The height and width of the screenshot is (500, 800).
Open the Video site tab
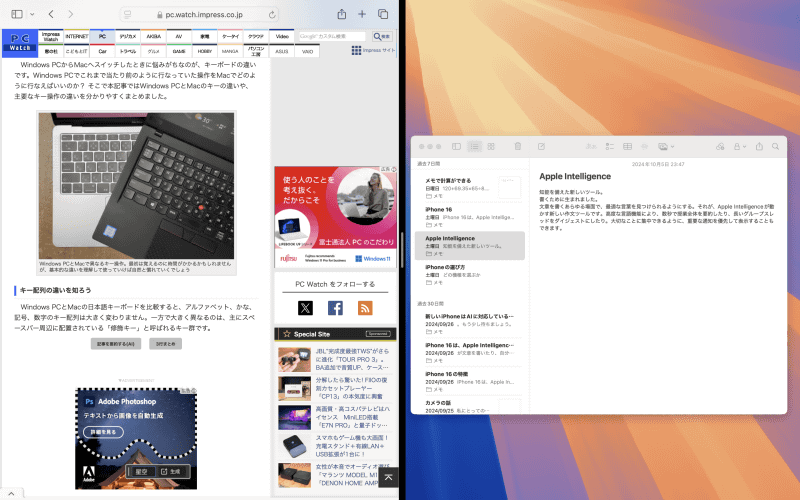tap(282, 36)
